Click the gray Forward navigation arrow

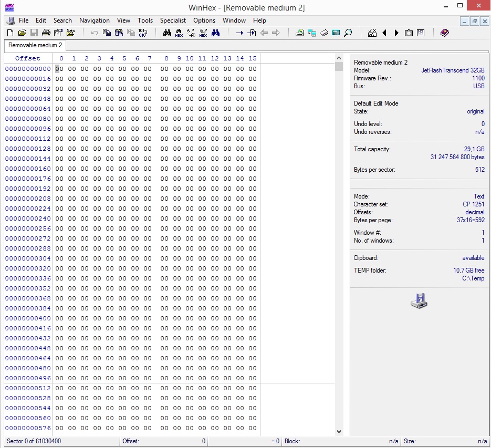(x=276, y=33)
